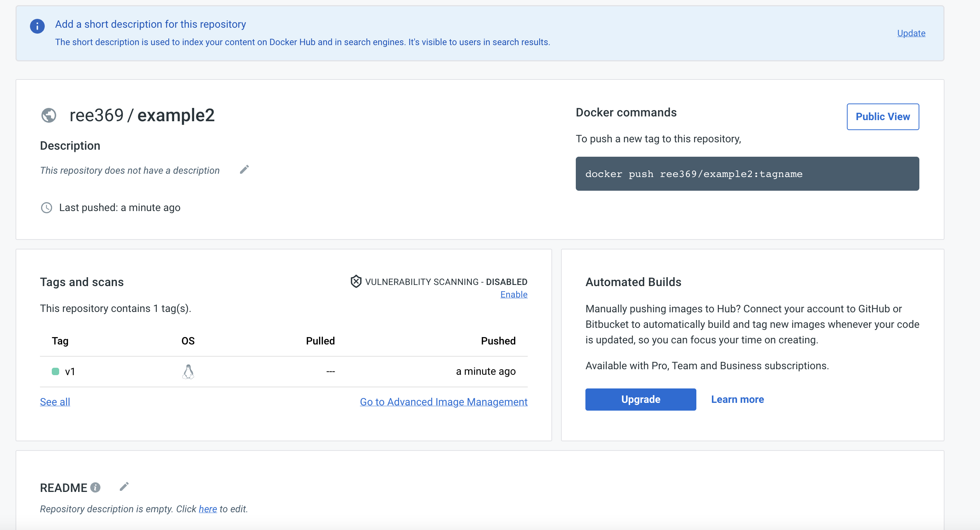Follow the Learn more link
980x530 pixels.
click(737, 399)
